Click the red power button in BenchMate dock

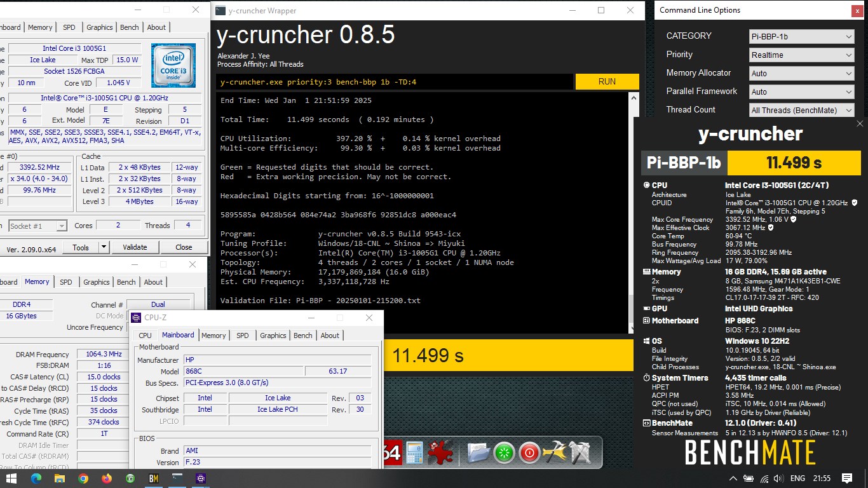[529, 454]
